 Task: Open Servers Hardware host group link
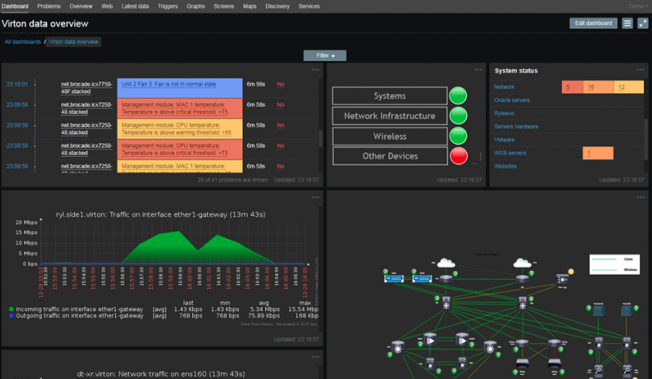(x=516, y=126)
